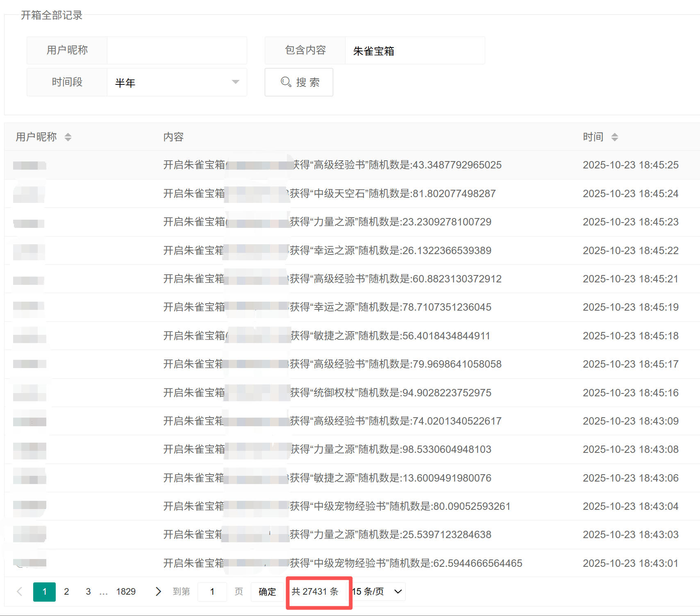The image size is (700, 616).
Task: Click the 共 27431 条 total count
Action: 315,591
